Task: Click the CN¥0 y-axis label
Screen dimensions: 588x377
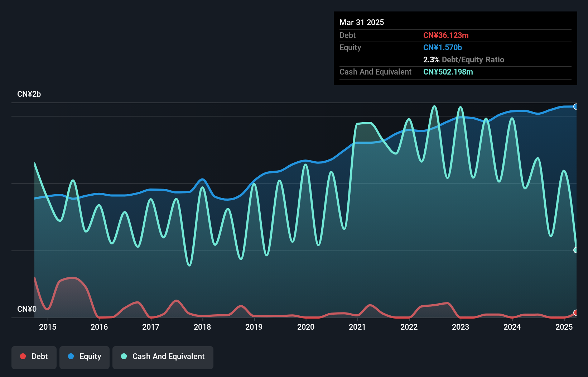Action: (27, 309)
